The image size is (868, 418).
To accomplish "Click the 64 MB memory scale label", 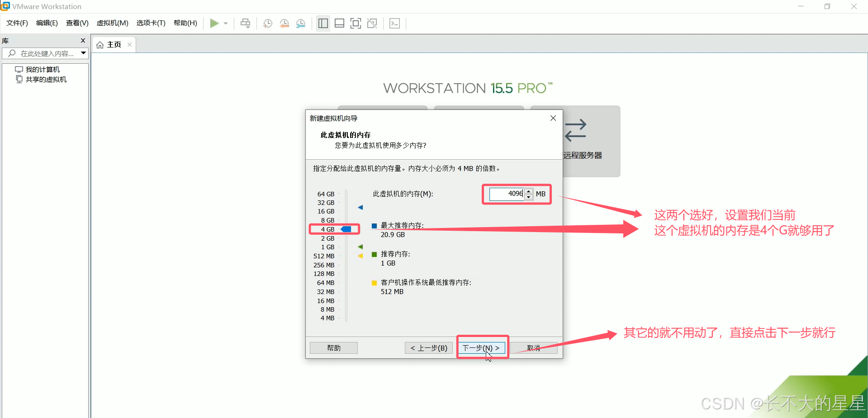I will tap(326, 283).
